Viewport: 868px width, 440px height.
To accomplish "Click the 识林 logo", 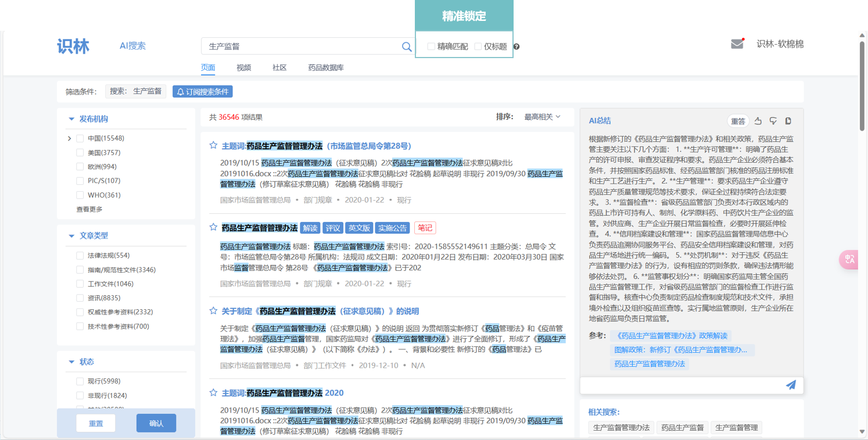I will pyautogui.click(x=73, y=46).
